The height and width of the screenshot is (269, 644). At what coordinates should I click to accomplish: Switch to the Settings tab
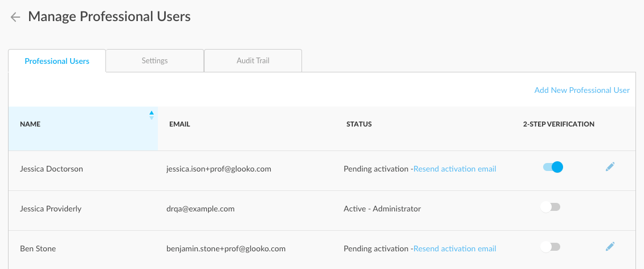[x=155, y=60]
